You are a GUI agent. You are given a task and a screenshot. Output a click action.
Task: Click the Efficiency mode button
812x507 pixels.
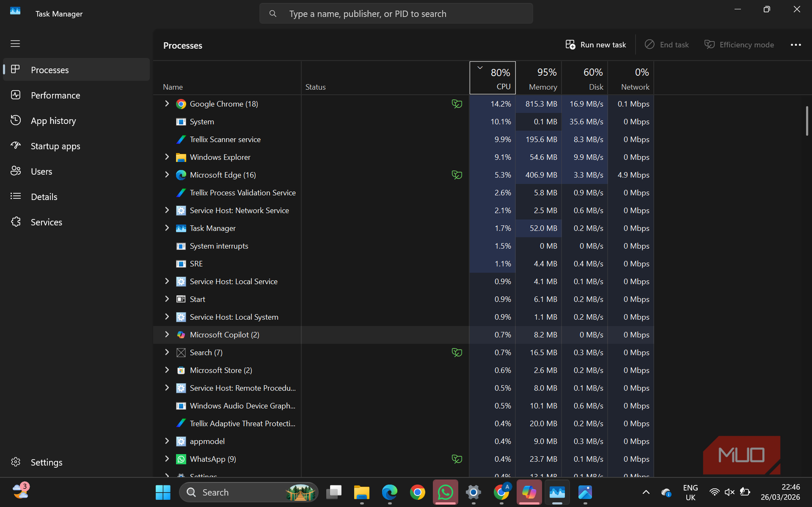(739, 44)
